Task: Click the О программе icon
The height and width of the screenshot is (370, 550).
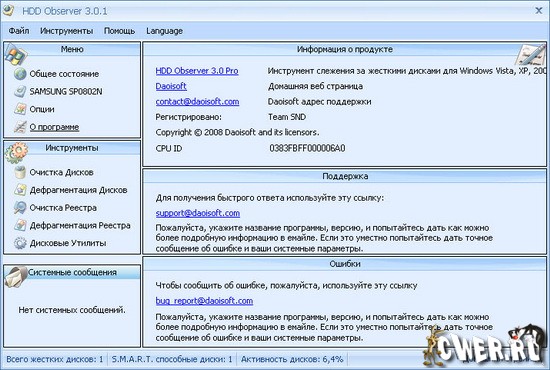Action: (20, 127)
